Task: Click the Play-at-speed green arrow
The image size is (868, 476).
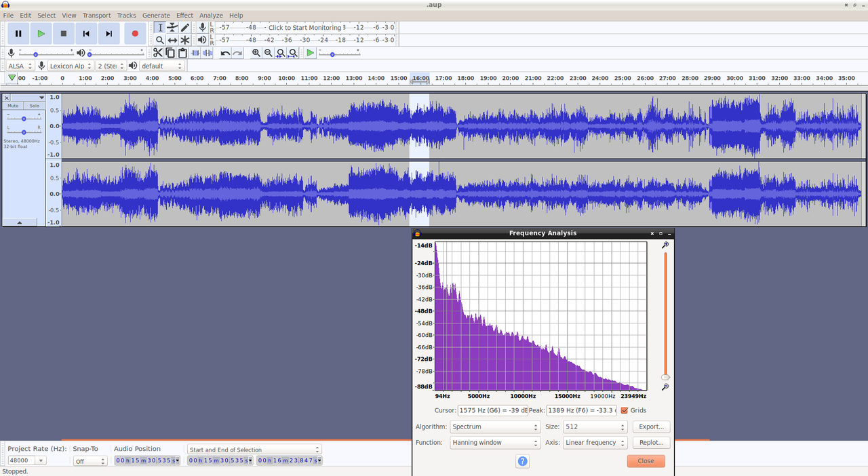Action: [310, 53]
